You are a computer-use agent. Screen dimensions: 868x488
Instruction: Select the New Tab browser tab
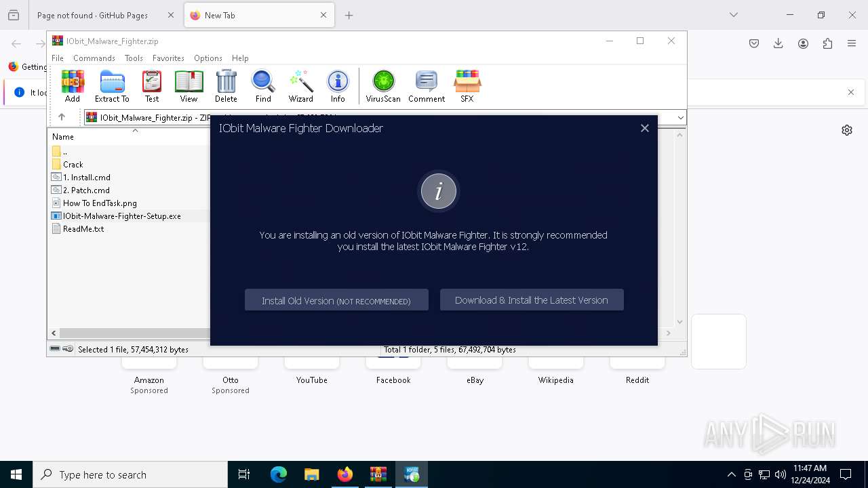259,15
